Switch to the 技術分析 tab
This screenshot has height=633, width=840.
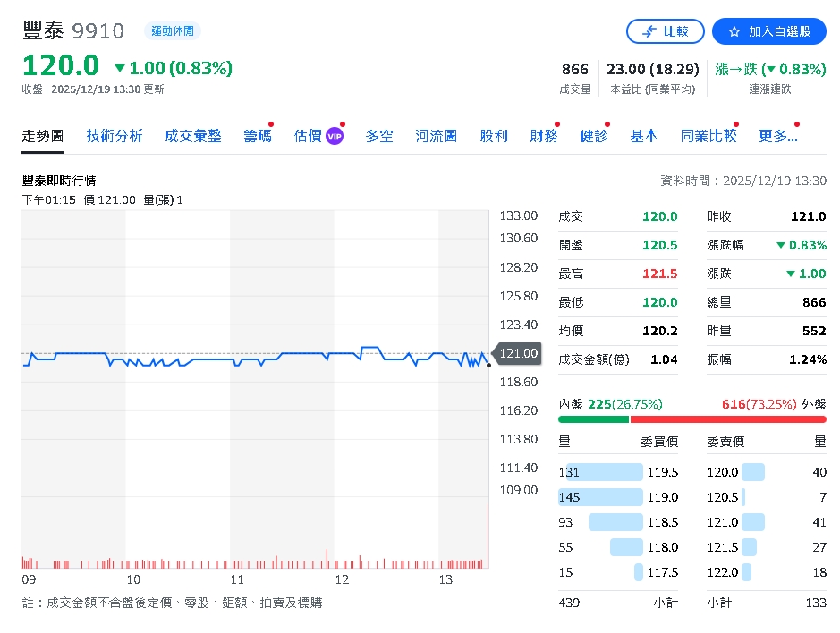coord(115,136)
